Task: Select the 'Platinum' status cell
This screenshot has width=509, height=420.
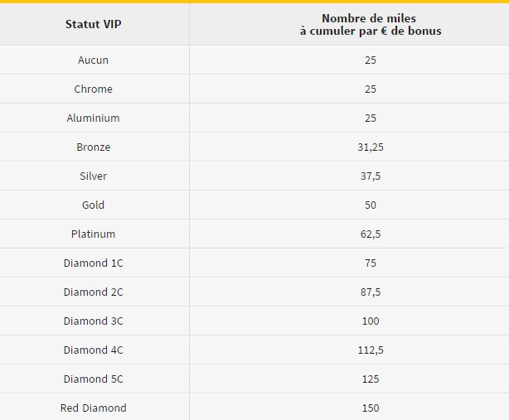Action: [93, 234]
